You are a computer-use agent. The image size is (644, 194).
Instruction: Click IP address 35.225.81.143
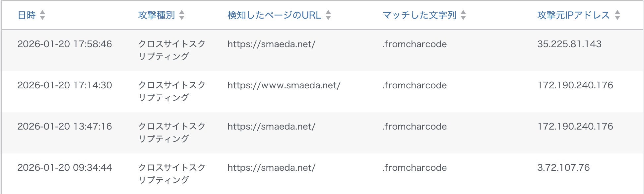click(x=569, y=44)
